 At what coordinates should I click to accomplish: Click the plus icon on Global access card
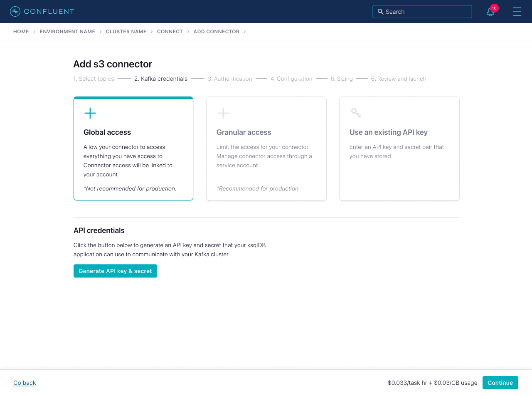90,113
